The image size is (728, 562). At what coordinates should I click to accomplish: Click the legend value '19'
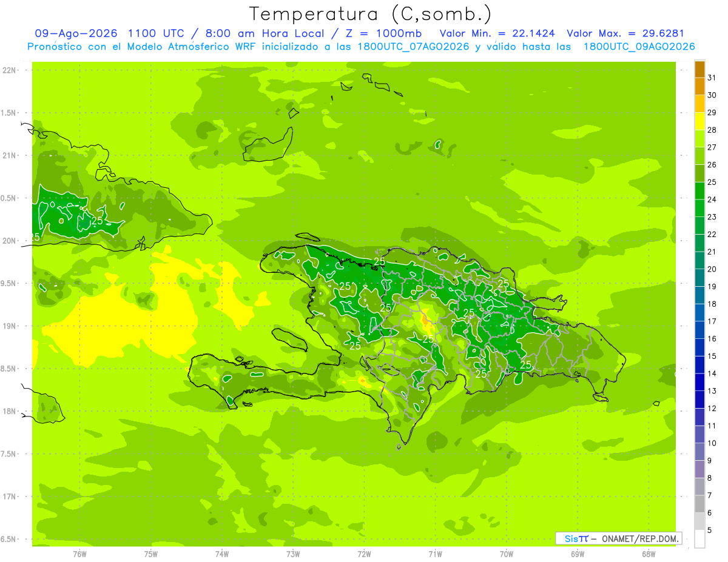712,287
